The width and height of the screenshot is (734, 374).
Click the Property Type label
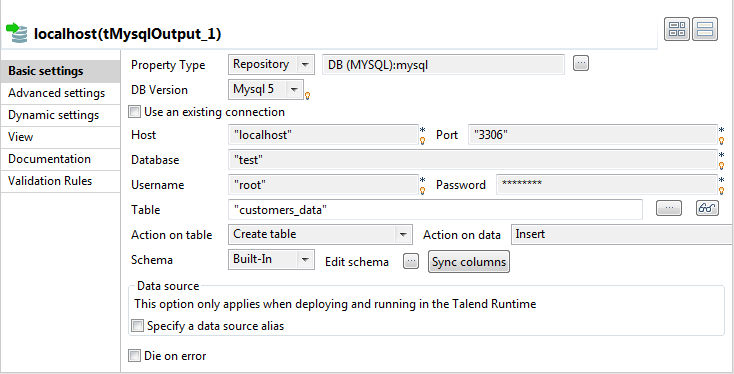click(x=168, y=65)
